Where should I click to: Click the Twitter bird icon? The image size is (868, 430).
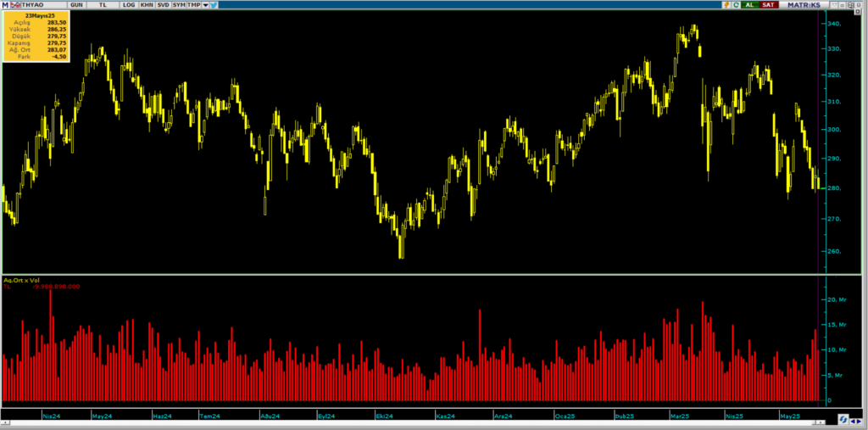tap(211, 5)
